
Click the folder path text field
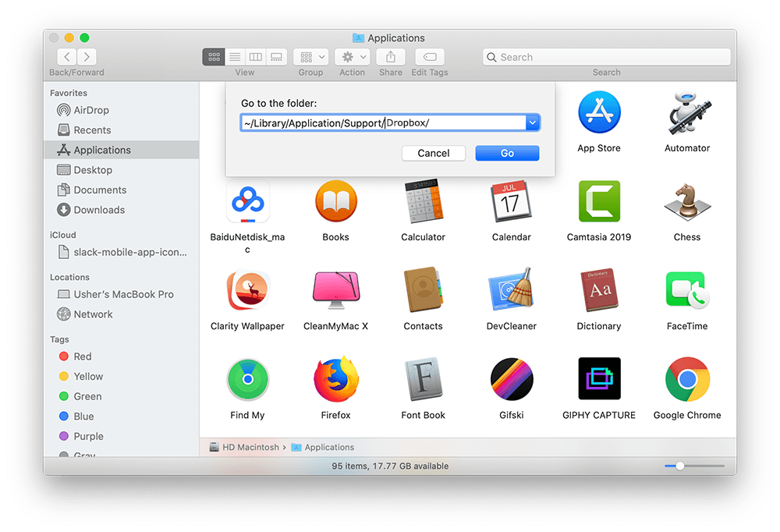(383, 122)
